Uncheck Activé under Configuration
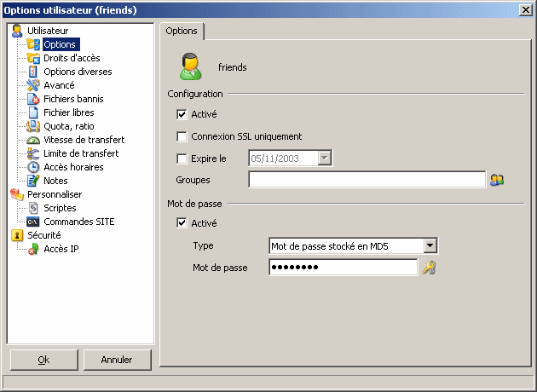This screenshot has height=392, width=537. [x=182, y=114]
